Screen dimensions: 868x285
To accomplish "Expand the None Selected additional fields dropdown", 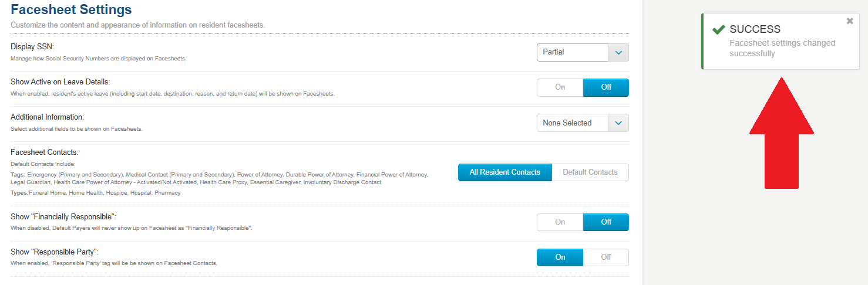I will [583, 123].
